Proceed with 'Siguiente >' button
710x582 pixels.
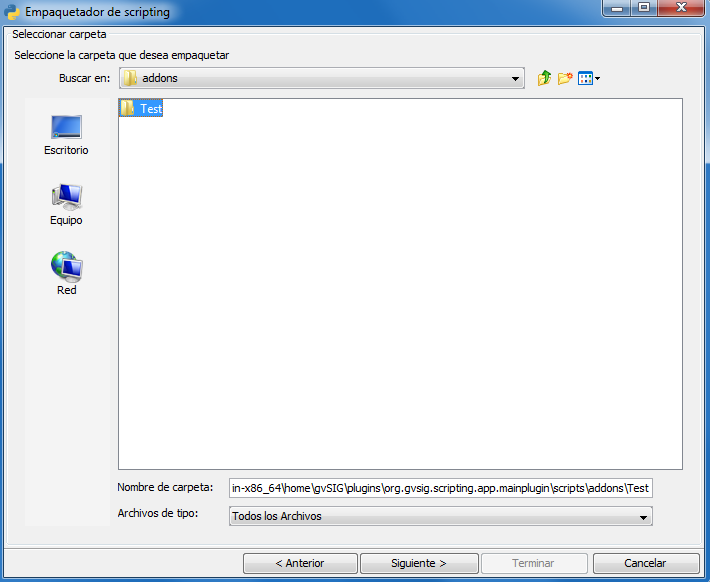[419, 563]
